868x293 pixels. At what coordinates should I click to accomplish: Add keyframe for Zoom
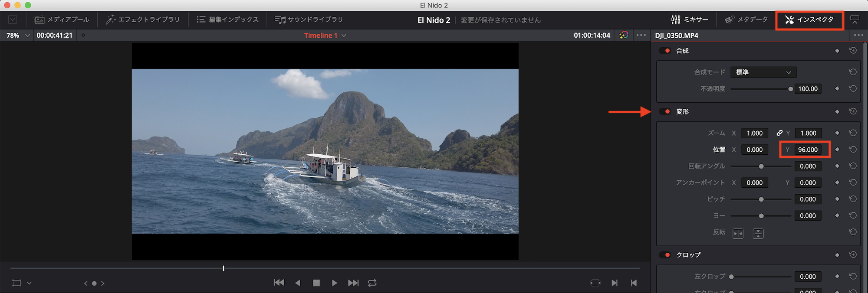(837, 133)
